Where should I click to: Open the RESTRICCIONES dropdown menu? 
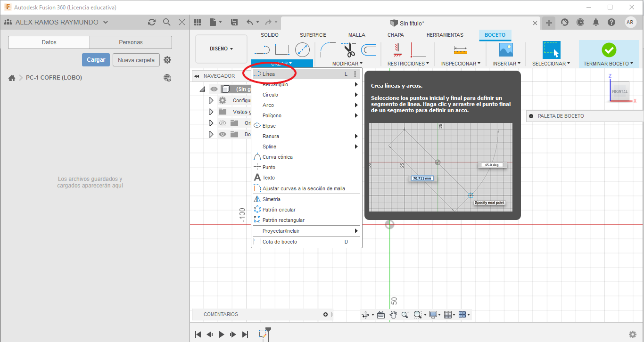[x=408, y=64]
